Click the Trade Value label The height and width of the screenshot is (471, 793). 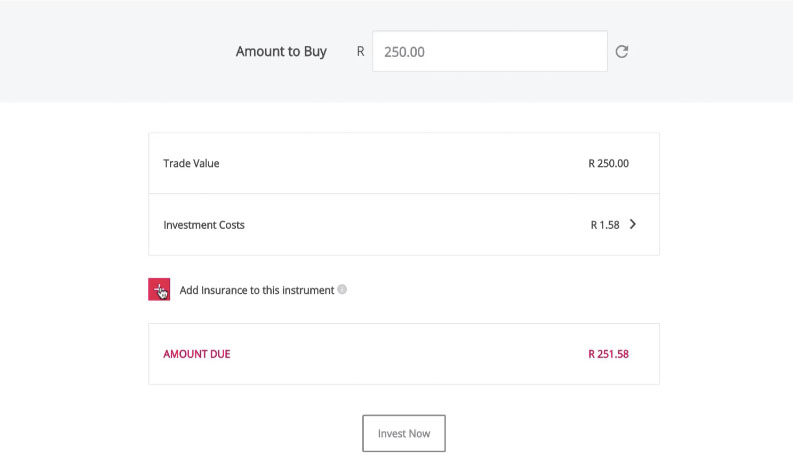click(191, 163)
